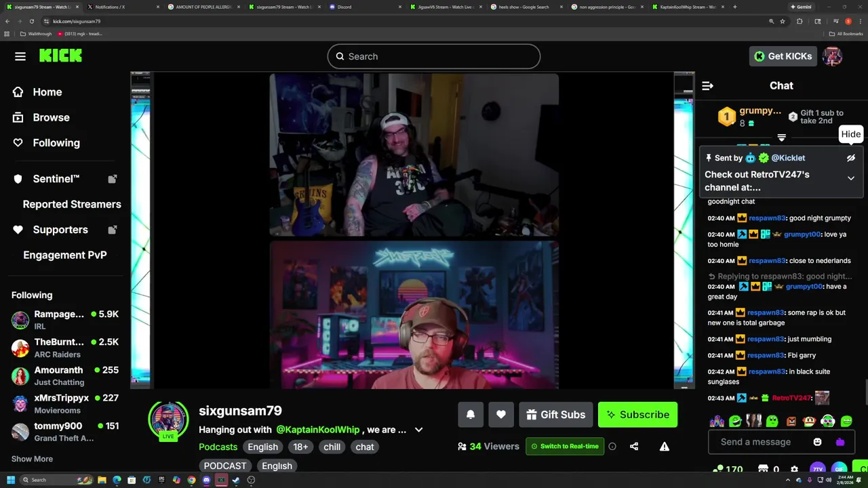The width and height of the screenshot is (868, 488).
Task: Click the 18+ tag
Action: tap(300, 447)
